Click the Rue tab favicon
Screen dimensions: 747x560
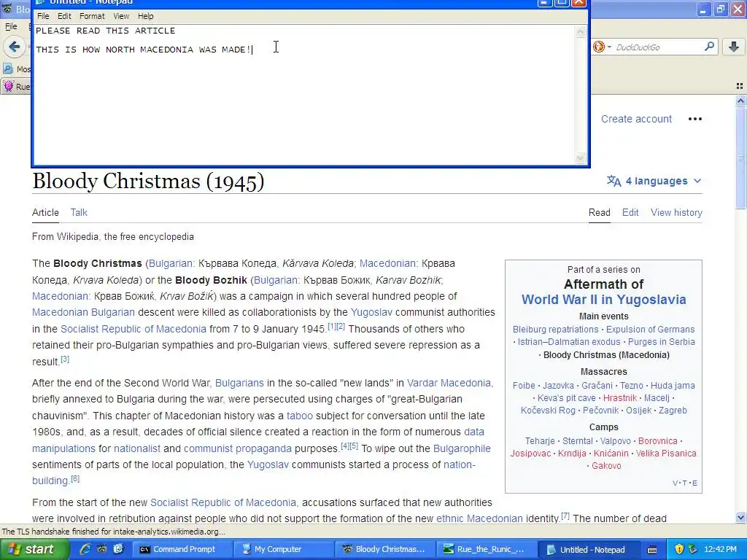click(x=9, y=86)
